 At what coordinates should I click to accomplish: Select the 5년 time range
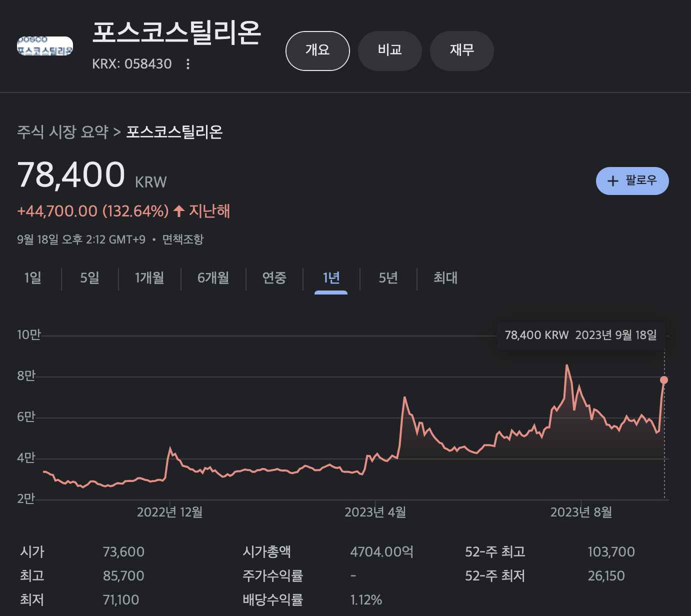(x=388, y=278)
